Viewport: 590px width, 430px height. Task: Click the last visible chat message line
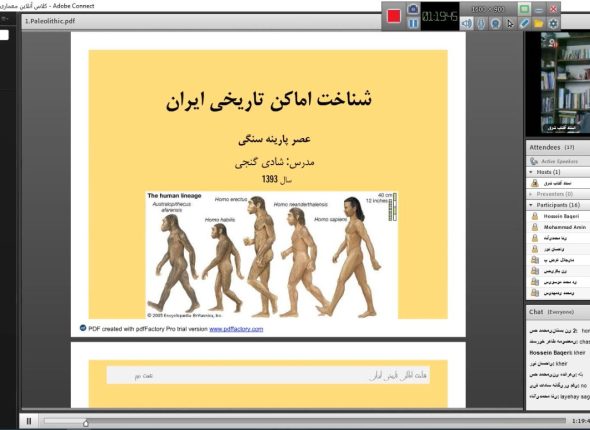point(560,397)
